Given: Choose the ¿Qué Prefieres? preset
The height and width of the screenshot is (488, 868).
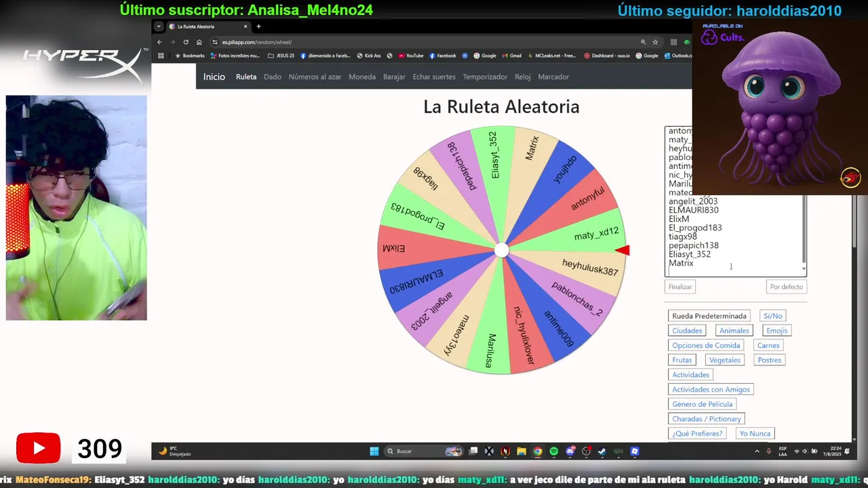Looking at the screenshot, I should [x=697, y=434].
